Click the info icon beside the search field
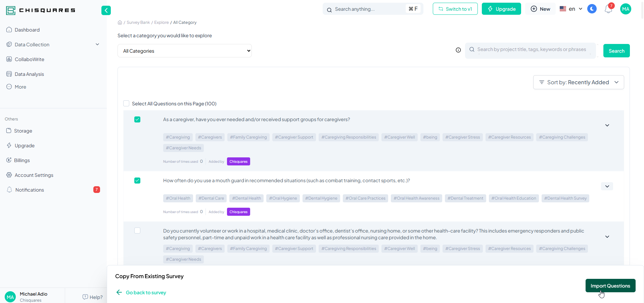The height and width of the screenshot is (303, 644). tap(458, 50)
